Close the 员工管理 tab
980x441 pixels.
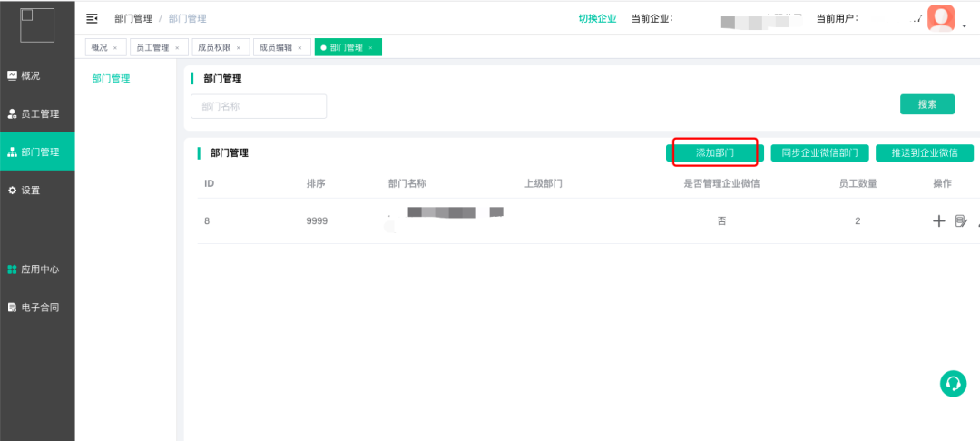click(x=177, y=48)
